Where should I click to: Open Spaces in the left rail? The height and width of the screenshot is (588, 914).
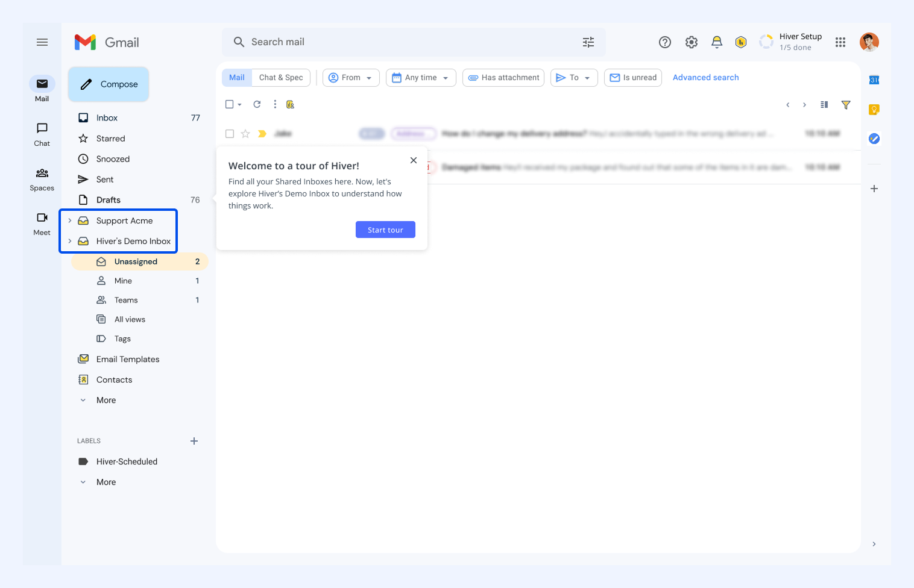pos(42,179)
